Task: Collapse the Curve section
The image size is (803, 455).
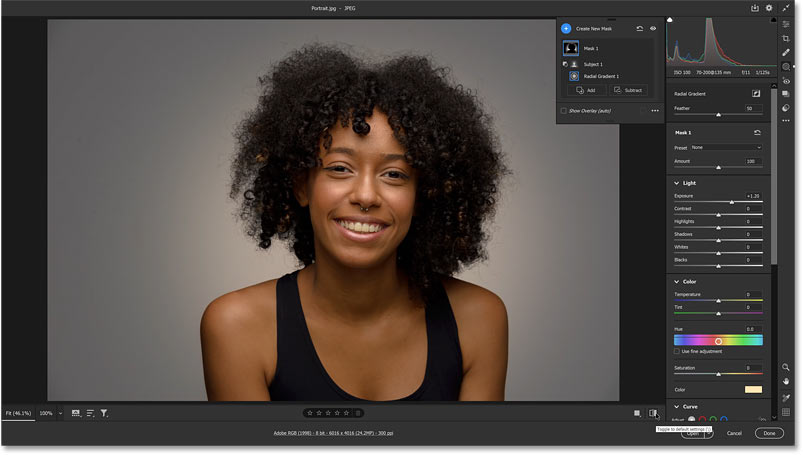Action: click(677, 407)
